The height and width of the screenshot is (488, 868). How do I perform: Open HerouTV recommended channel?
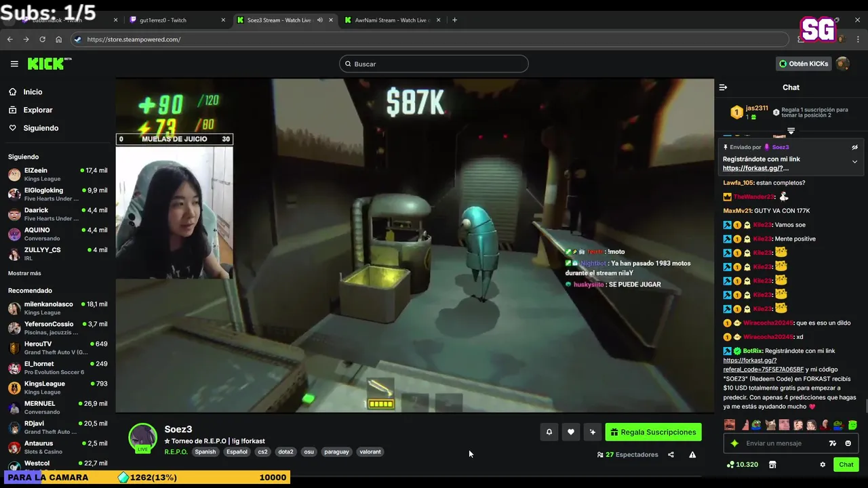point(58,348)
